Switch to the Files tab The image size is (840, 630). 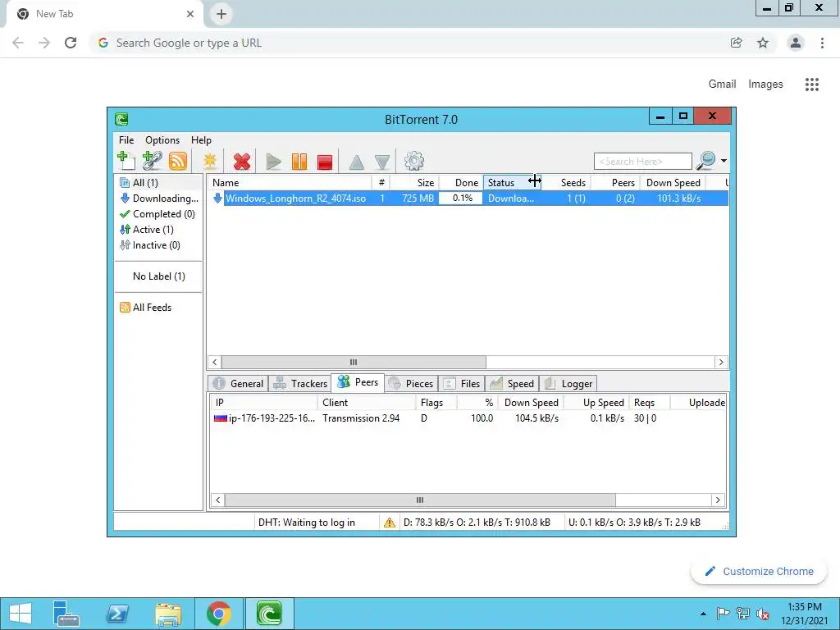(461, 384)
